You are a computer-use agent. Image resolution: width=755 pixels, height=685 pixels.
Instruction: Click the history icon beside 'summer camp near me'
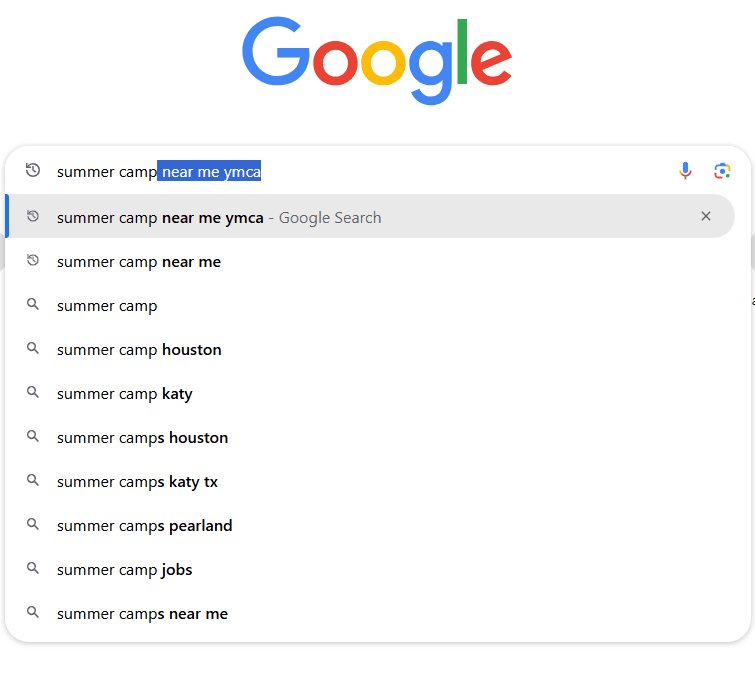coord(33,261)
